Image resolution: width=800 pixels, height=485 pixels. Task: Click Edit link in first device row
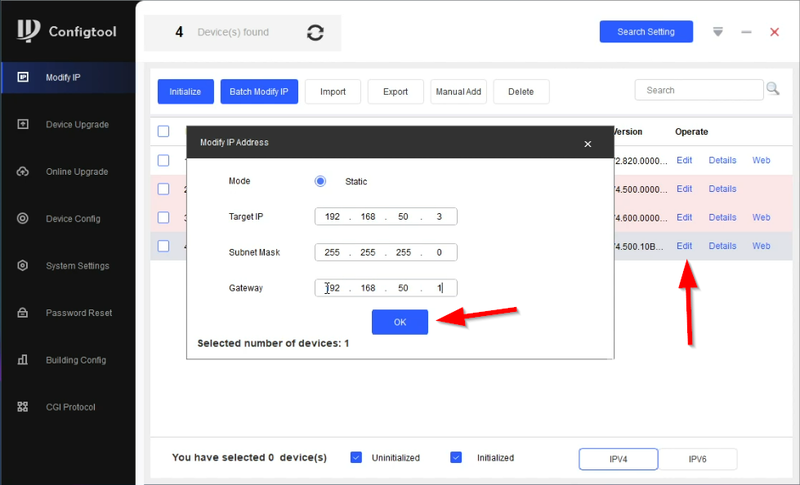[x=684, y=160]
